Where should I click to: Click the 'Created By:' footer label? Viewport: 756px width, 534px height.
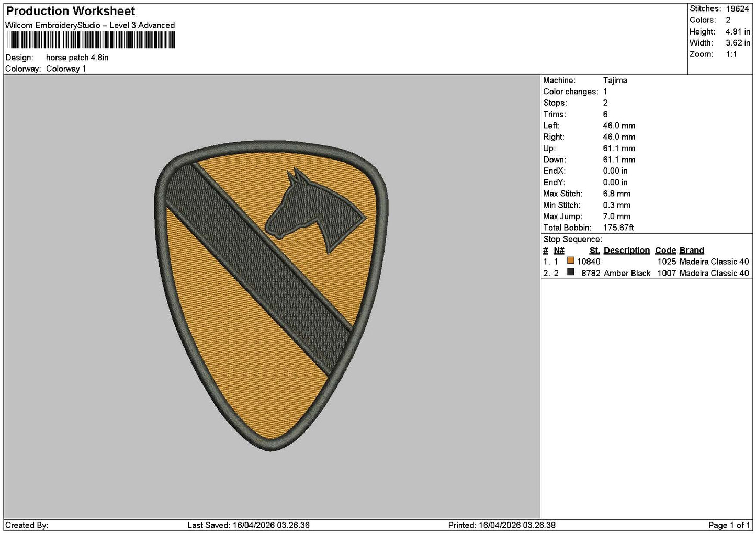(27, 525)
